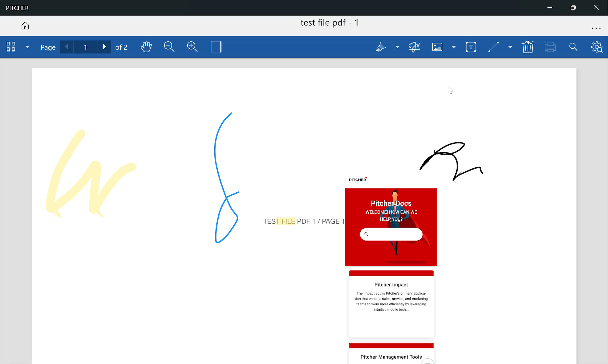608x364 pixels.
Task: Select the text box tool
Action: [471, 47]
